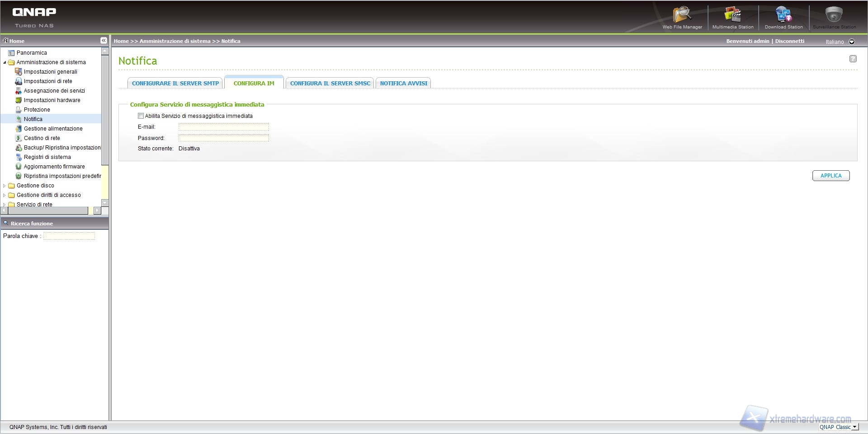
Task: Collapse the left sidebar panel
Action: (104, 41)
